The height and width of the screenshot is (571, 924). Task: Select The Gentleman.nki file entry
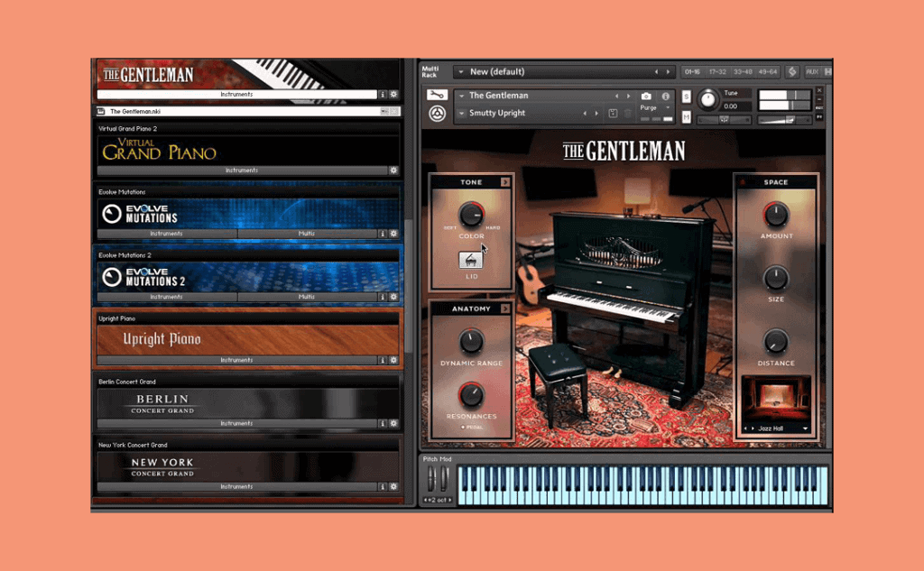click(x=247, y=111)
